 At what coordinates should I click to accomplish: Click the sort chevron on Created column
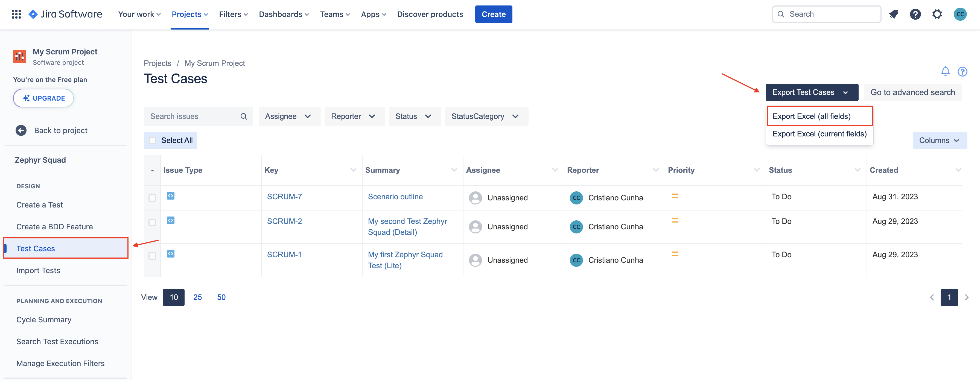(958, 170)
